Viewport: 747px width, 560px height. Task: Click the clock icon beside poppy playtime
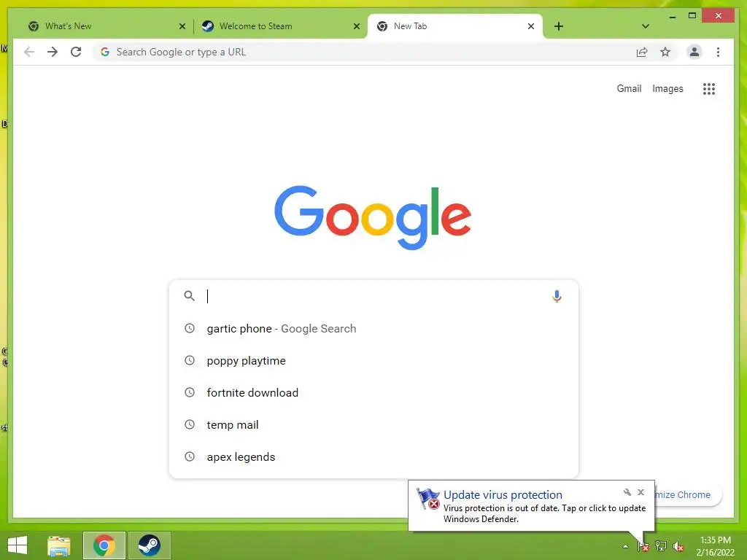(190, 360)
